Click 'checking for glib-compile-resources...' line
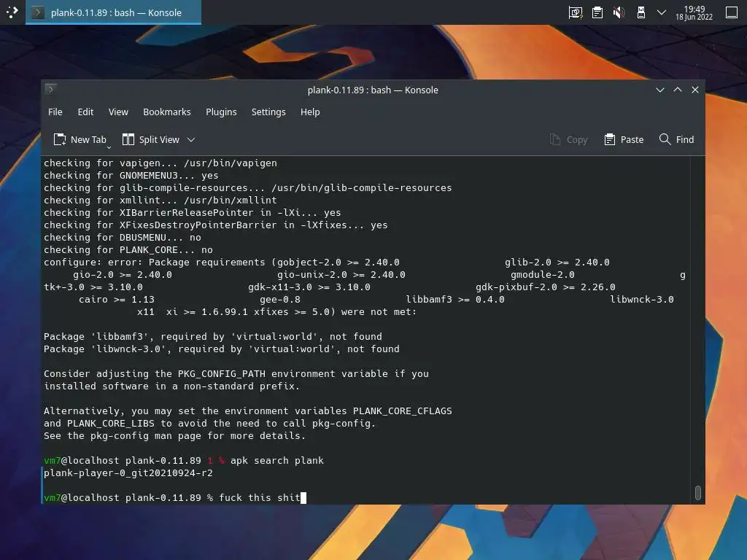Image resolution: width=747 pixels, height=560 pixels. click(248, 187)
